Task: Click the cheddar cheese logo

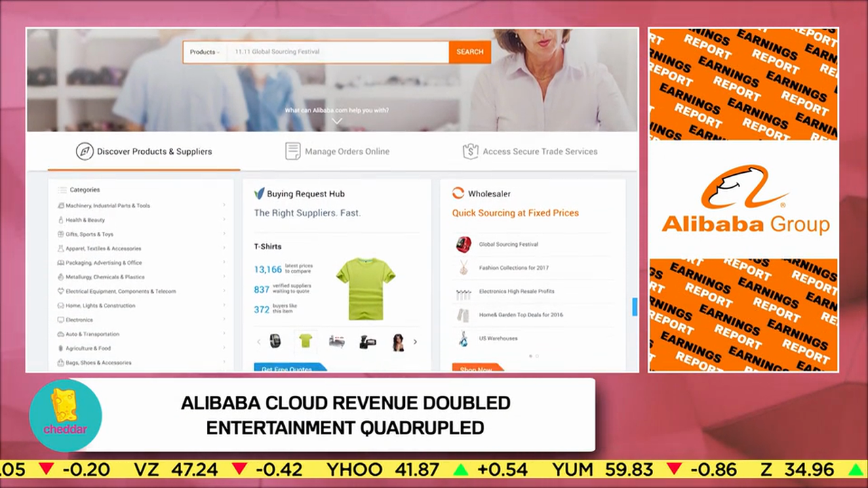Action: point(65,415)
